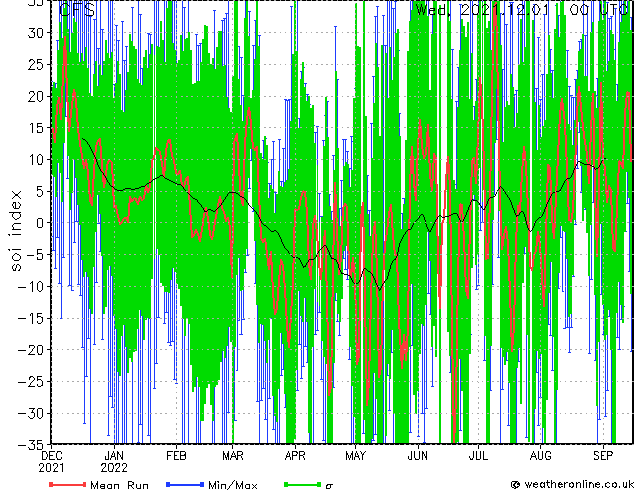Click the 'CFS' model label
Viewport: 634px width, 490px height.
tap(77, 10)
